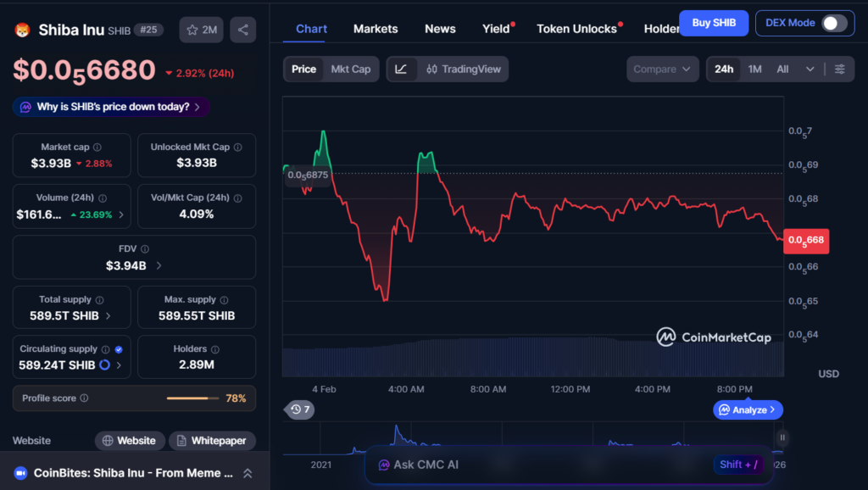Expand the CoinBites video panel

[248, 473]
